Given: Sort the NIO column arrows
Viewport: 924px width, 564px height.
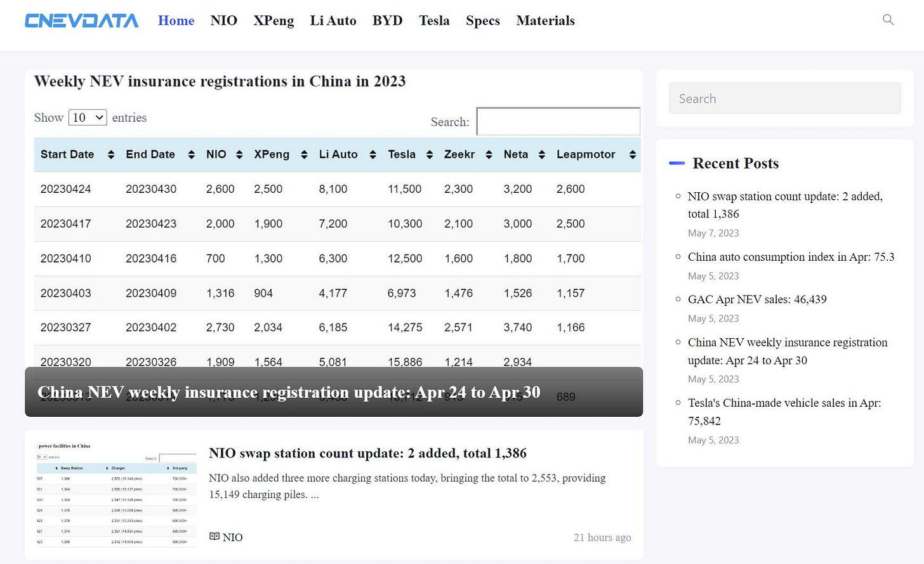Looking at the screenshot, I should (239, 155).
